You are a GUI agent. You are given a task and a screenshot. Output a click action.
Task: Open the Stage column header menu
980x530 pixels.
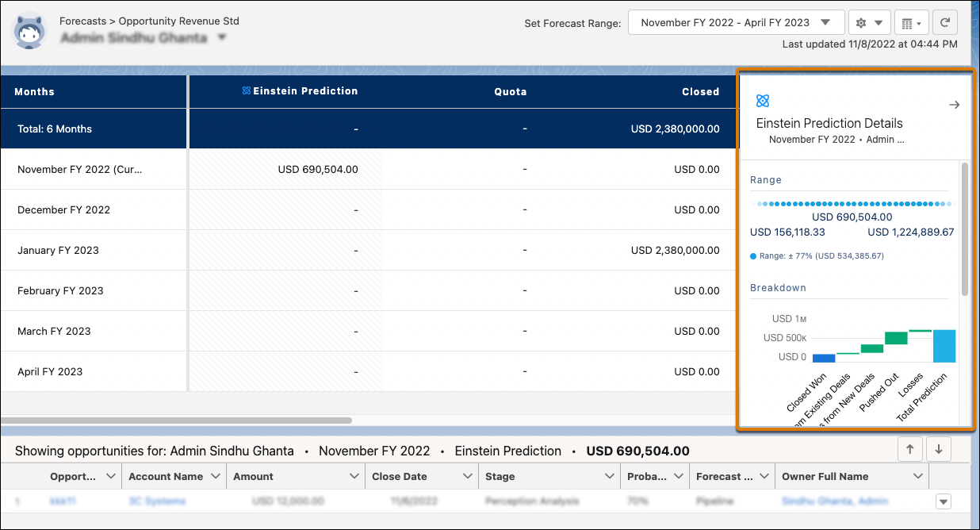pyautogui.click(x=609, y=477)
